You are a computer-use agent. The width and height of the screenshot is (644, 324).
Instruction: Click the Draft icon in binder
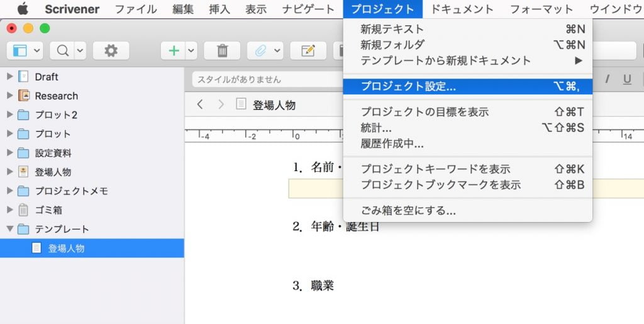coord(24,76)
